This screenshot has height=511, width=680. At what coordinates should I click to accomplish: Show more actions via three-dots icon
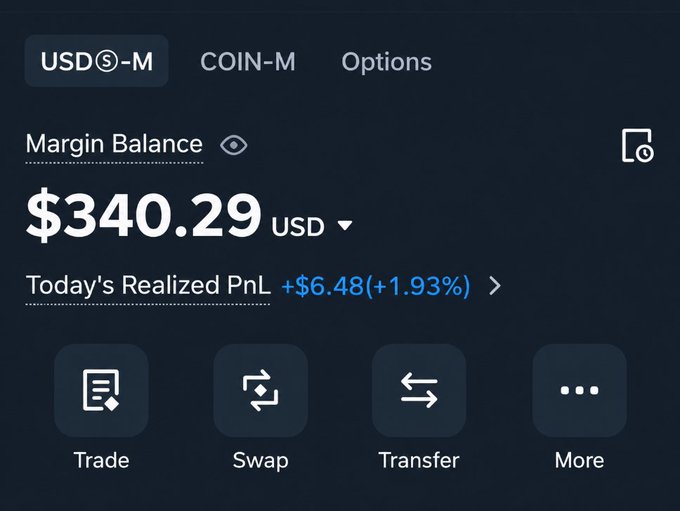pyautogui.click(x=579, y=390)
